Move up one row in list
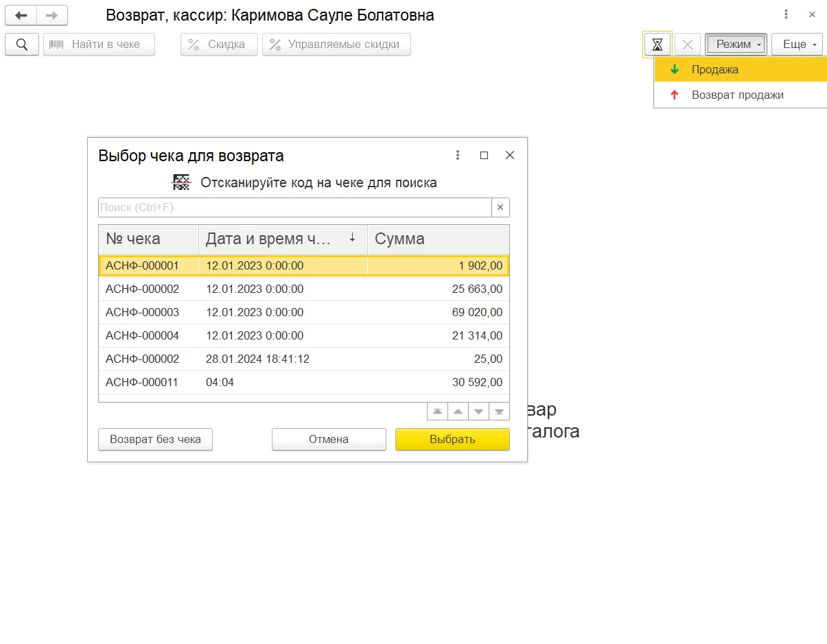Viewport: 827px width, 644px height. (x=458, y=412)
